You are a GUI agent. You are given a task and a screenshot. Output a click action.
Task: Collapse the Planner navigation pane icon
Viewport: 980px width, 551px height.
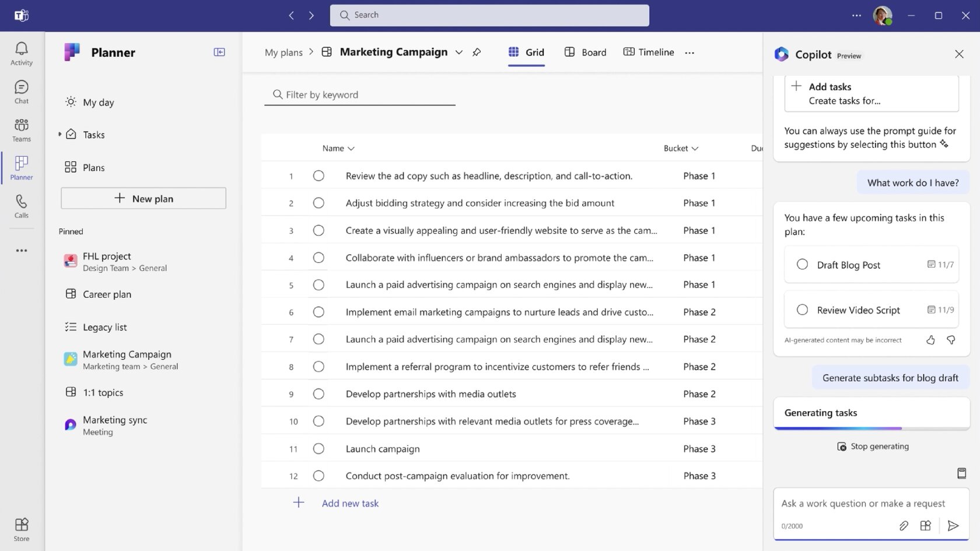point(219,52)
